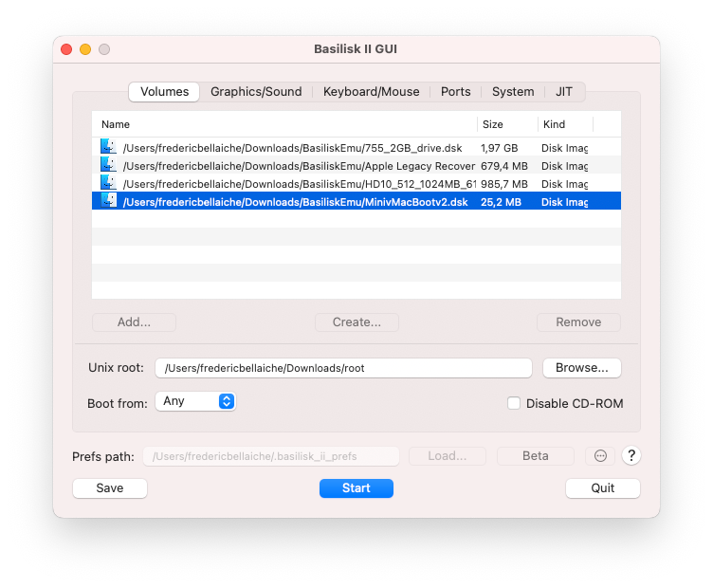Click the Load... prefs button

(x=447, y=455)
